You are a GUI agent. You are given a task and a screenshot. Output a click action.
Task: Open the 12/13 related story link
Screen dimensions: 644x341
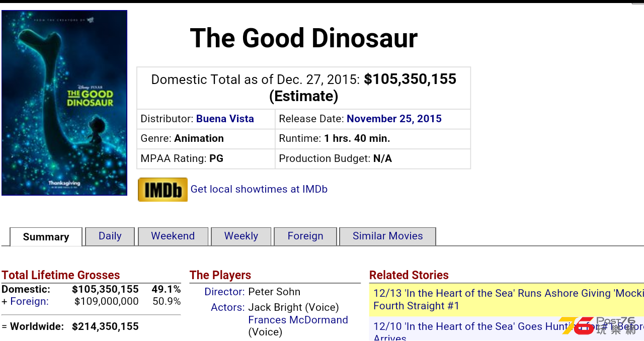point(508,299)
